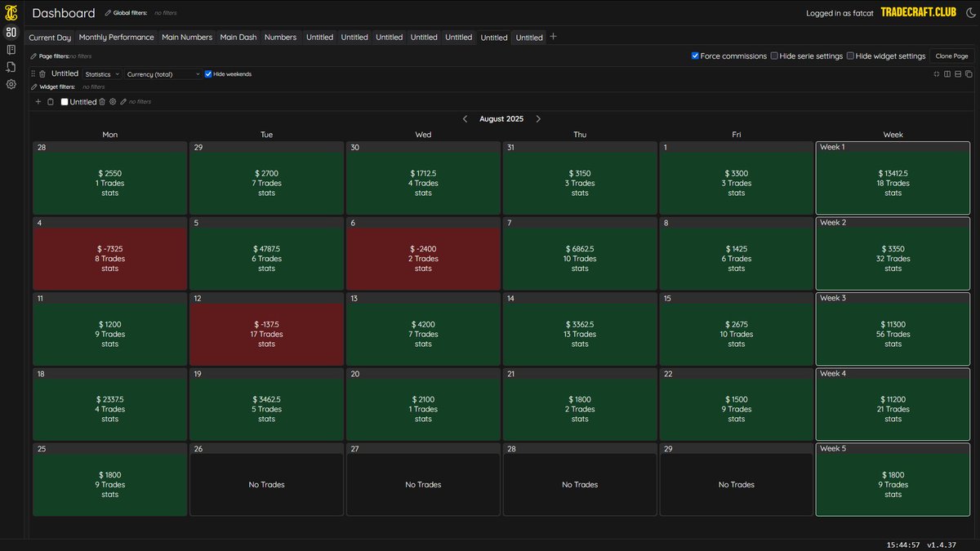980x551 pixels.
Task: Open the settings gear in the left sidebar
Action: pyautogui.click(x=11, y=84)
